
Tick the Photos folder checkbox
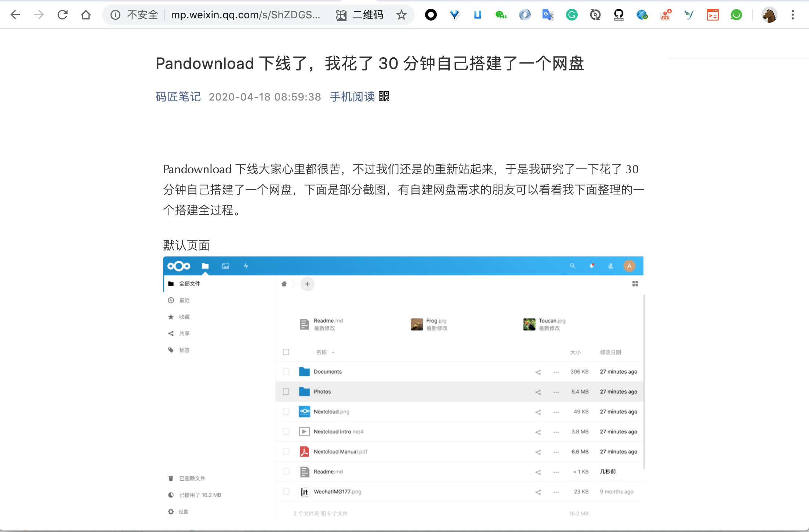pos(286,391)
